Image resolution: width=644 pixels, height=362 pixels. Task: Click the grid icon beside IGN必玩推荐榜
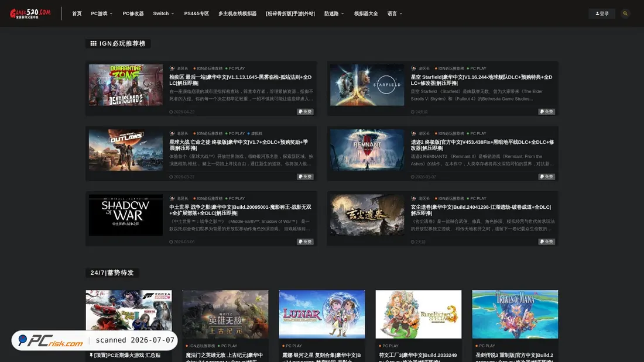point(93,43)
